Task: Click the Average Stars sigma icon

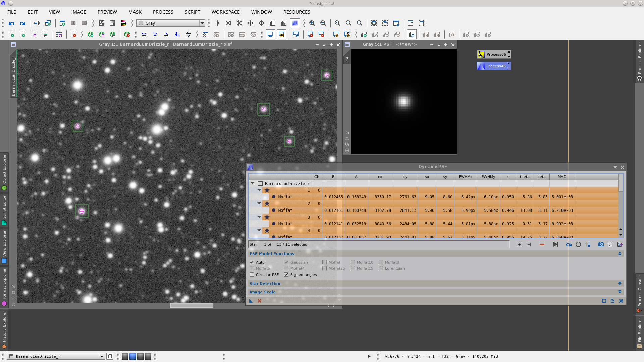Action: point(610,244)
